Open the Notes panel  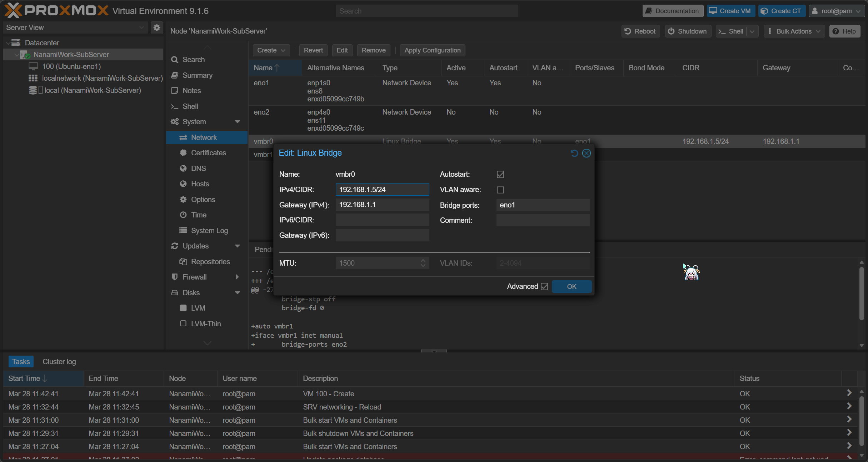click(191, 91)
